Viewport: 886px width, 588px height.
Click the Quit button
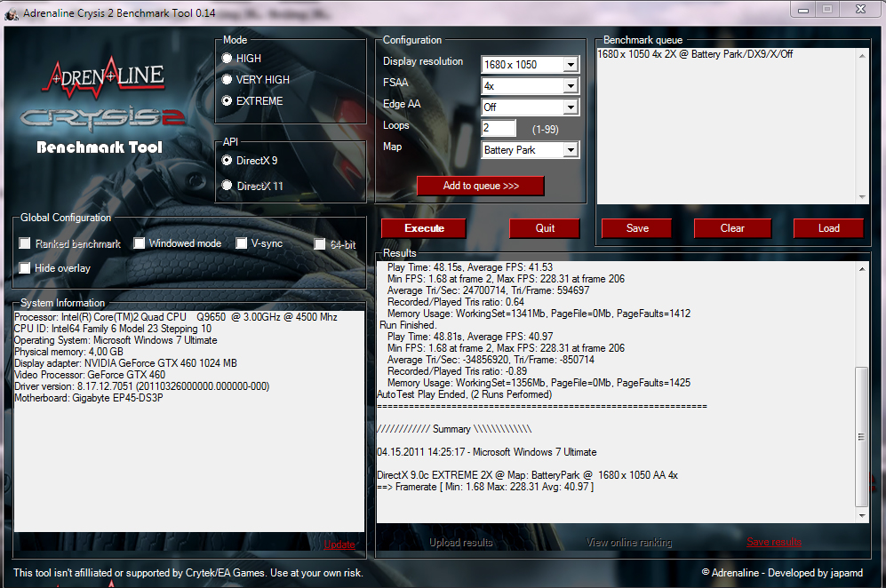pos(545,228)
